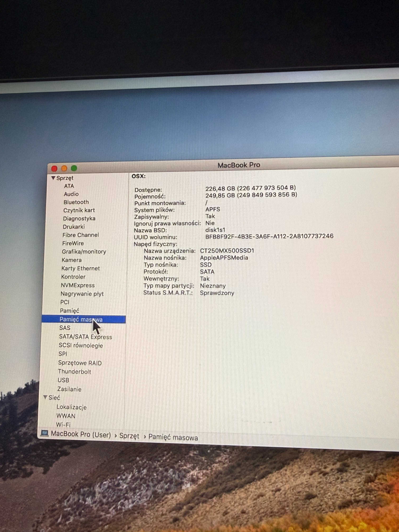
Task: Select SCSI równoległe entry
Action: tap(81, 345)
